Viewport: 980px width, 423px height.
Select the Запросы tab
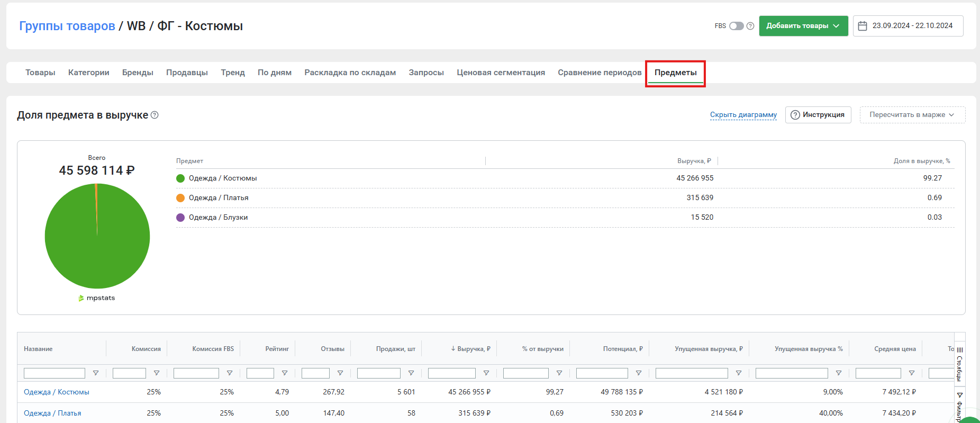426,73
